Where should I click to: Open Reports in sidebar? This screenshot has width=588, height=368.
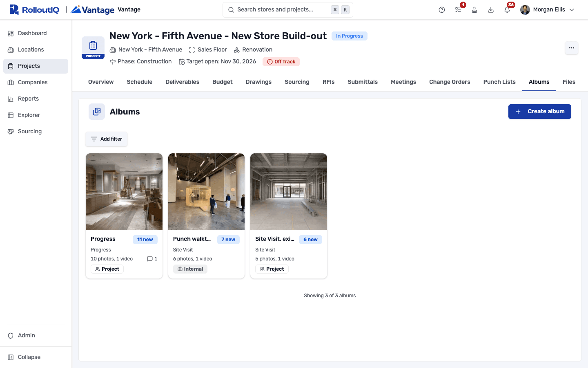coord(36,99)
